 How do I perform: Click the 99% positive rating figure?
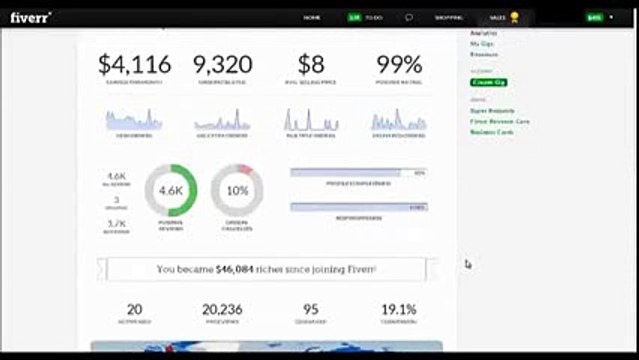(399, 64)
